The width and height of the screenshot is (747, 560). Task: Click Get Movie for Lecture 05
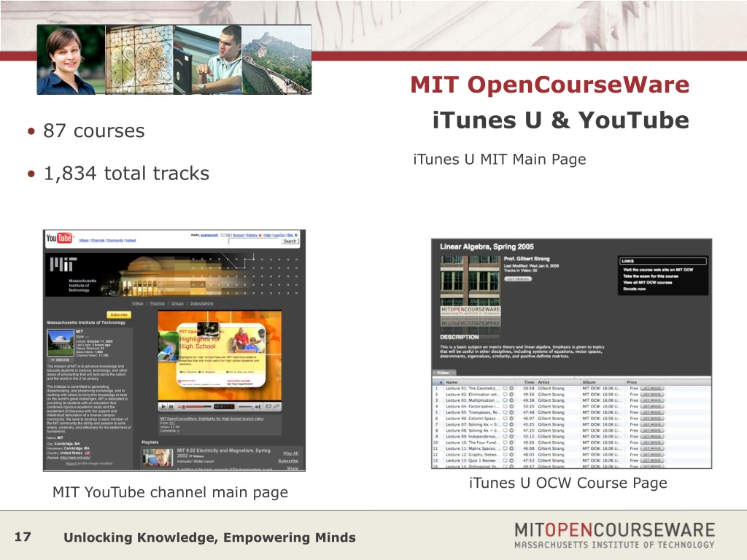click(651, 413)
